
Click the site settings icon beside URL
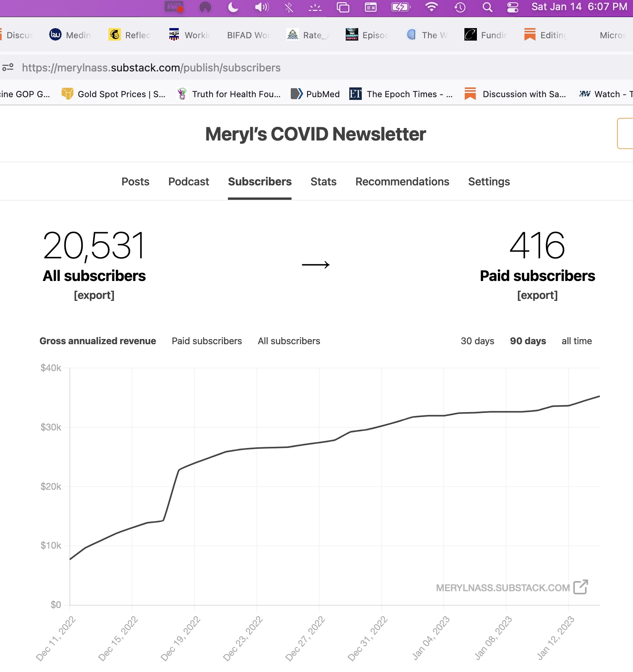click(8, 68)
